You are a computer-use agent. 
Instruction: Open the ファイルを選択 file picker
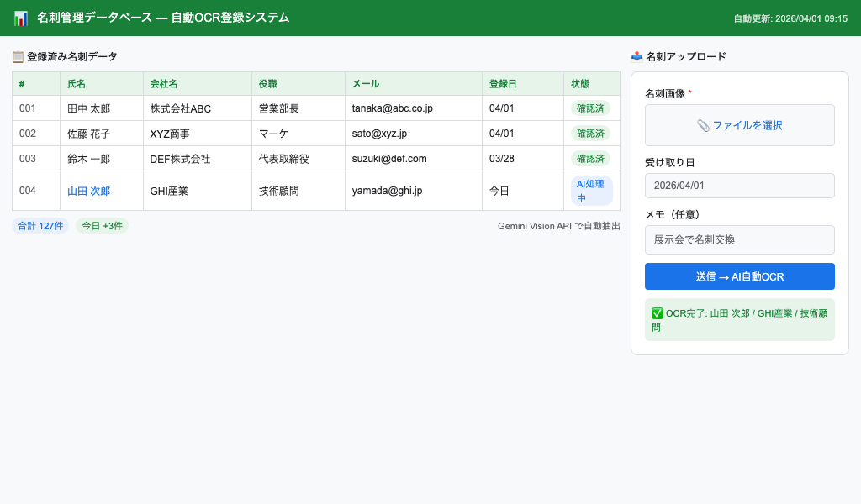739,124
